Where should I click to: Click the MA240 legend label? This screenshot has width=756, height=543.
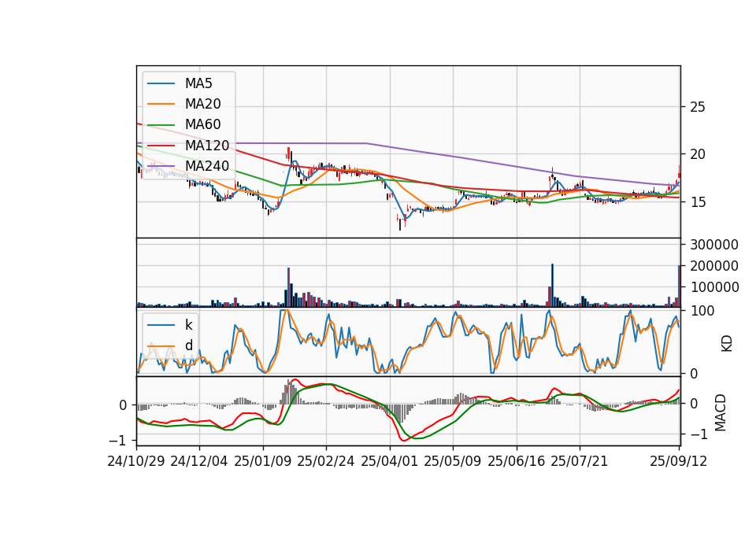point(207,166)
